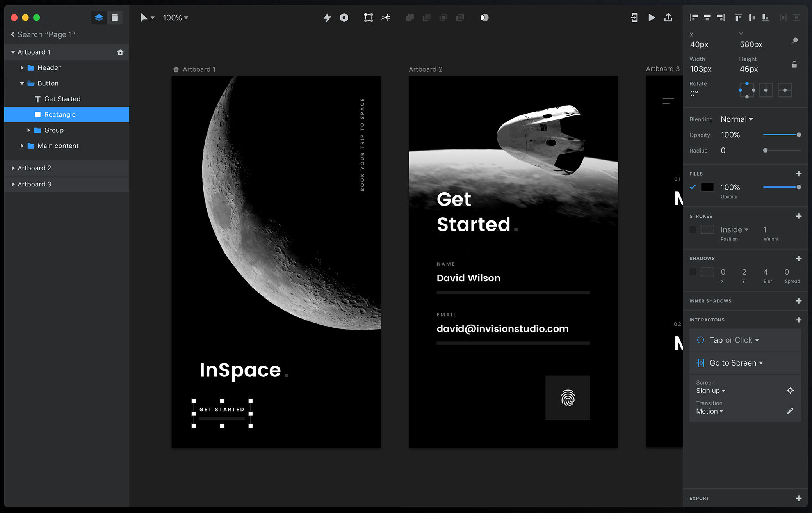
Task: Open the share/publish icon in the toolbar
Action: coord(668,18)
